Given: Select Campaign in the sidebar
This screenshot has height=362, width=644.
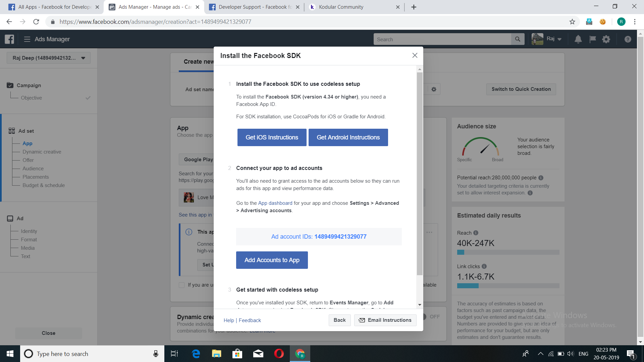Looking at the screenshot, I should tap(29, 85).
